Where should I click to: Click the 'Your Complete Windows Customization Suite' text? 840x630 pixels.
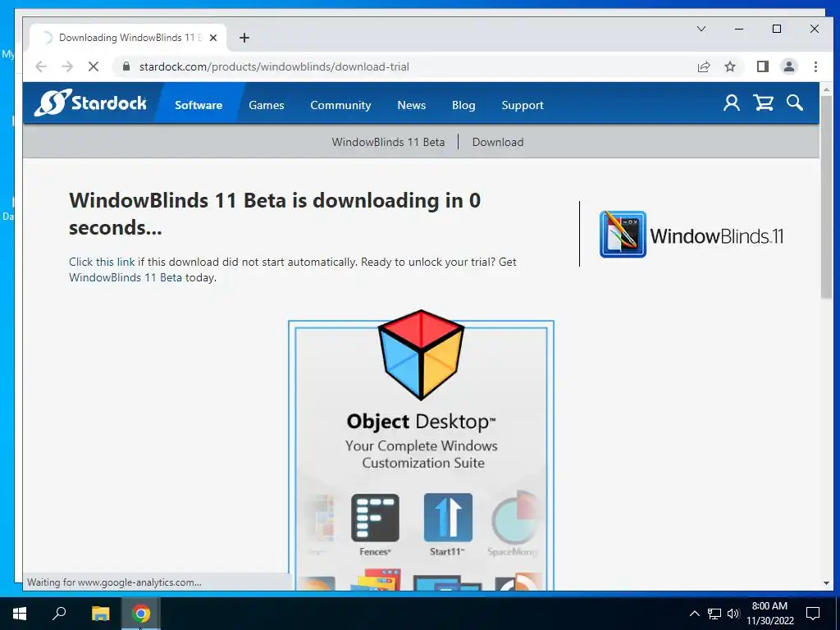pyautogui.click(x=422, y=454)
